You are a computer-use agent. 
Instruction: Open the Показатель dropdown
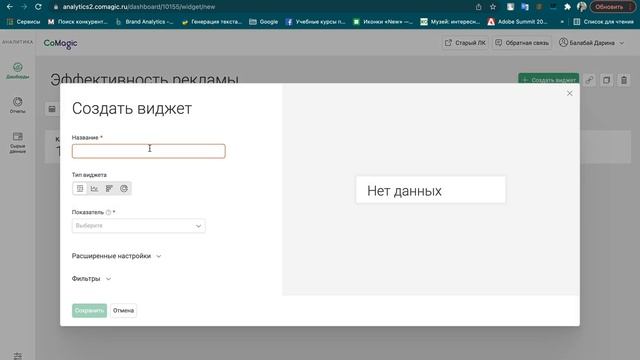[x=139, y=226]
